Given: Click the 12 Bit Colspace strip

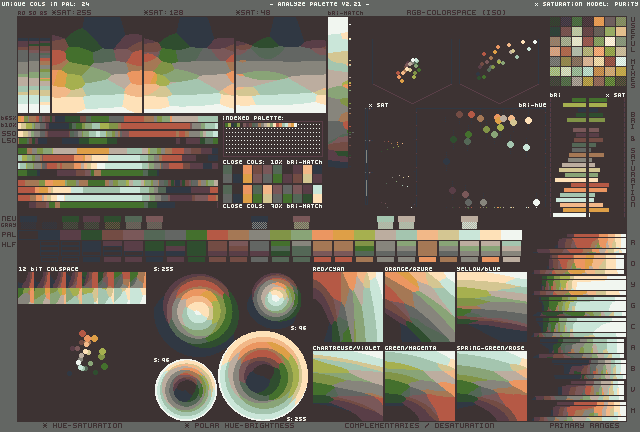Looking at the screenshot, I should click(x=82, y=288).
